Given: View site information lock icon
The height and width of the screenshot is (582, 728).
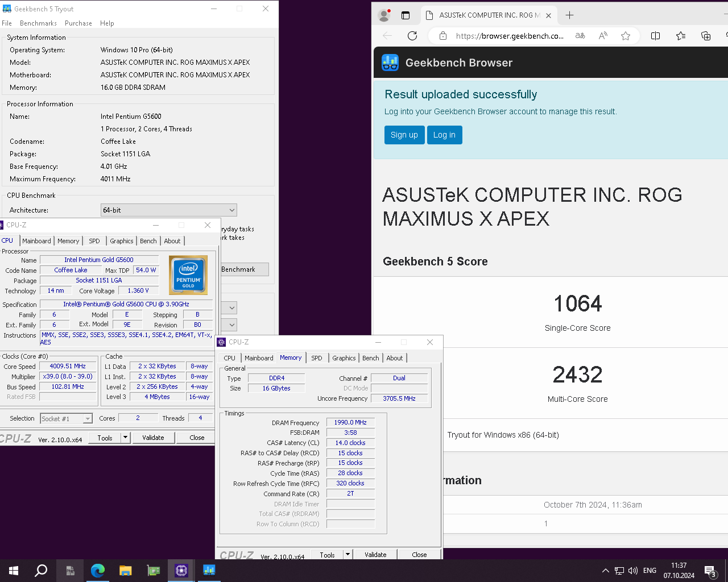Looking at the screenshot, I should point(443,36).
